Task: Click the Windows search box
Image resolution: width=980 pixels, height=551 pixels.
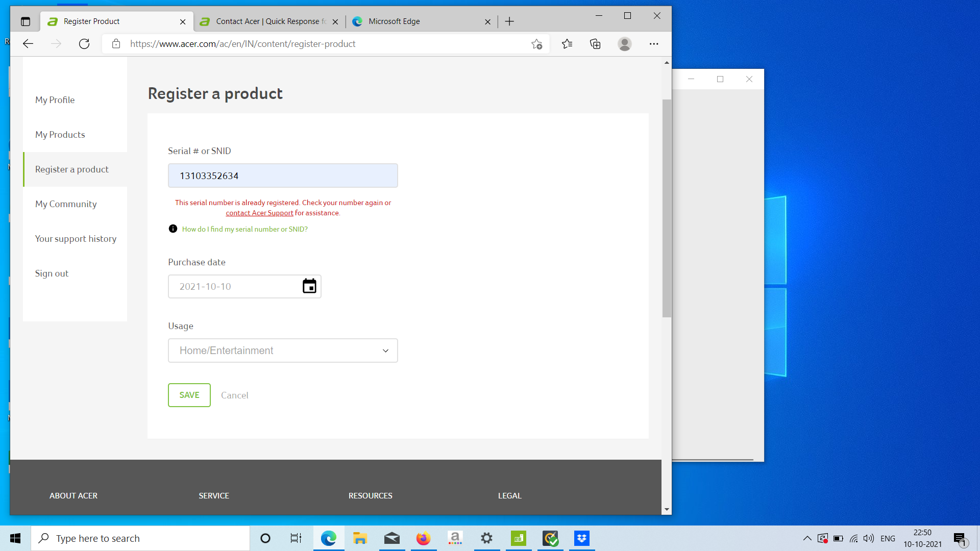Action: (140, 538)
